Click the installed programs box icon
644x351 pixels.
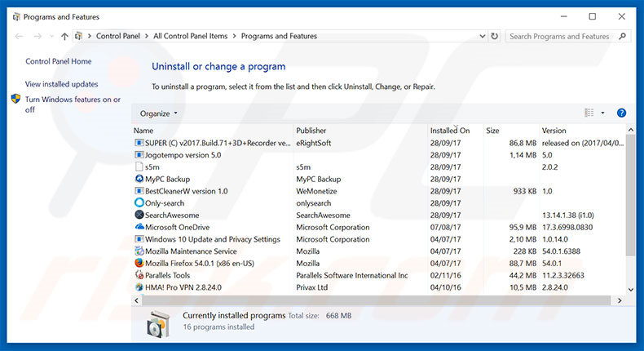(x=158, y=324)
